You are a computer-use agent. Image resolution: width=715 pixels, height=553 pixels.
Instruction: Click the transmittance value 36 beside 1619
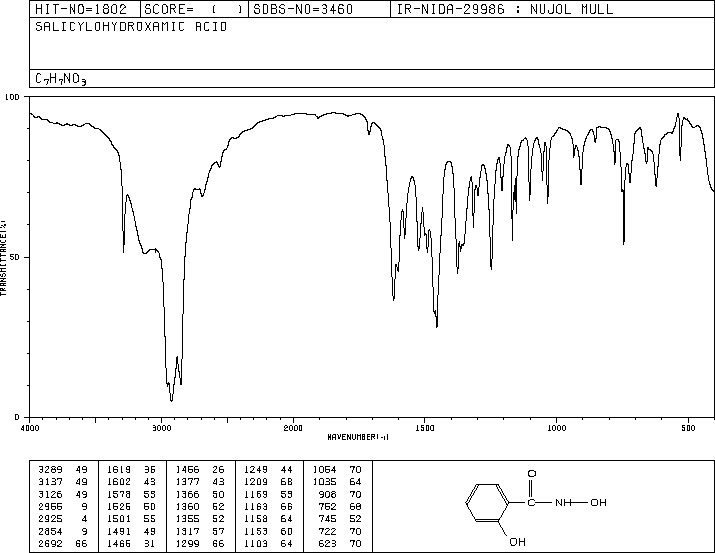[150, 469]
